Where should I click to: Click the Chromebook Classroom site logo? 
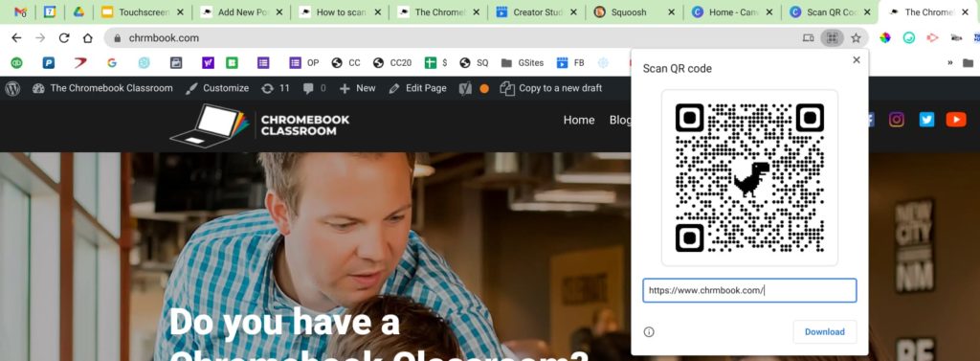click(260, 125)
